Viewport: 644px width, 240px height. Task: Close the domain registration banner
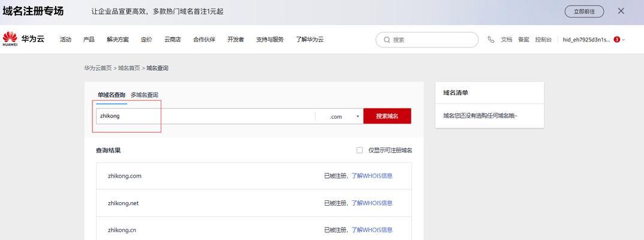pos(621,11)
